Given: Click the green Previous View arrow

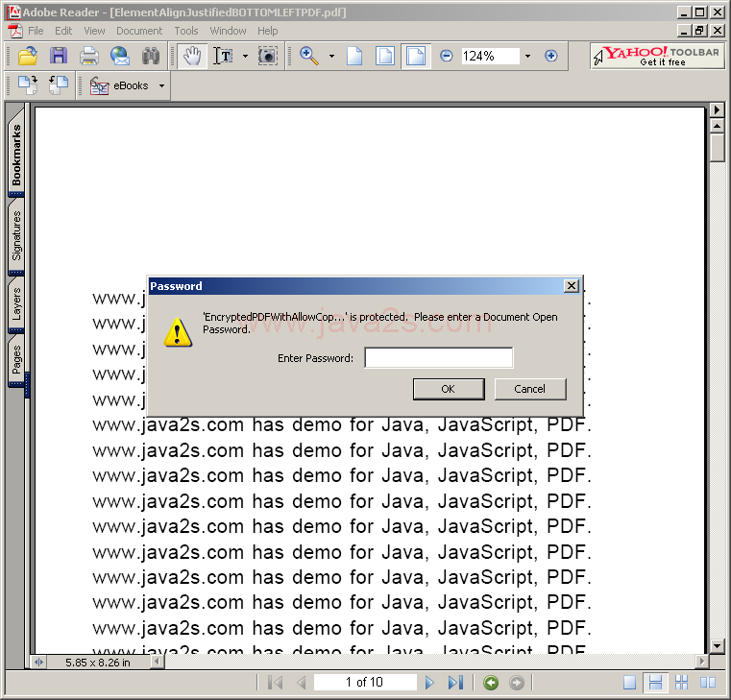Looking at the screenshot, I should pyautogui.click(x=491, y=683).
